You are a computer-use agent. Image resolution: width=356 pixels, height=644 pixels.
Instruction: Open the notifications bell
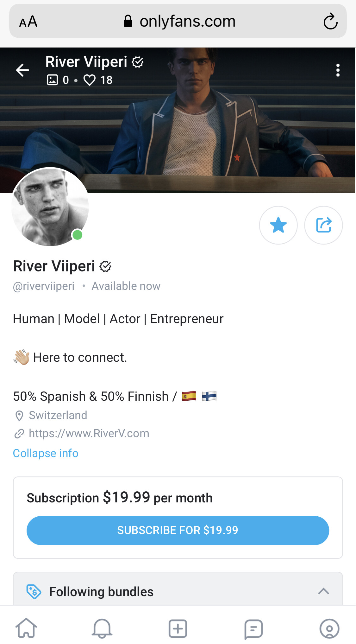pos(102,628)
